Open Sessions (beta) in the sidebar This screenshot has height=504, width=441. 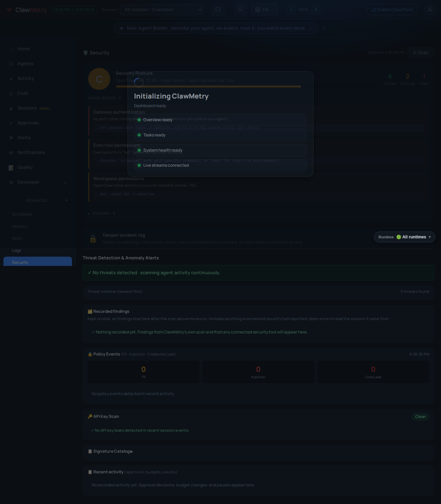click(x=38, y=108)
